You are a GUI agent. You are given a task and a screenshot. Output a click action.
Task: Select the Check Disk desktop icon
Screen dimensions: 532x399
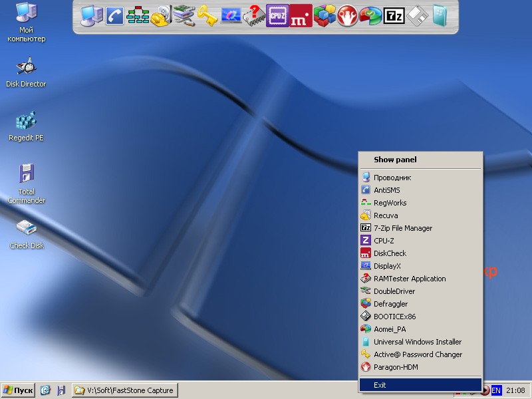tap(27, 235)
